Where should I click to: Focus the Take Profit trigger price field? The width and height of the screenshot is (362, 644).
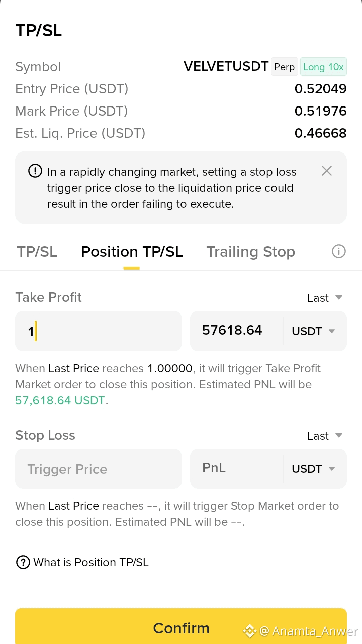[99, 331]
